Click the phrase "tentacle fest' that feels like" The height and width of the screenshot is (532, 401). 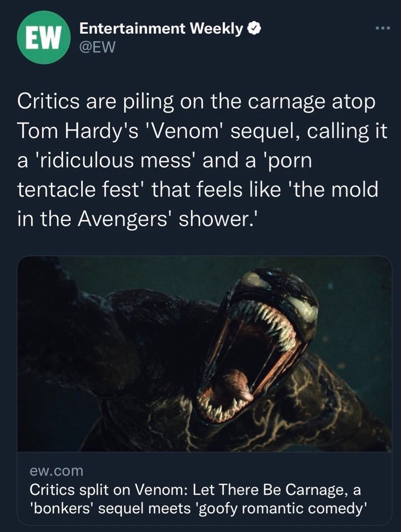coord(149,189)
